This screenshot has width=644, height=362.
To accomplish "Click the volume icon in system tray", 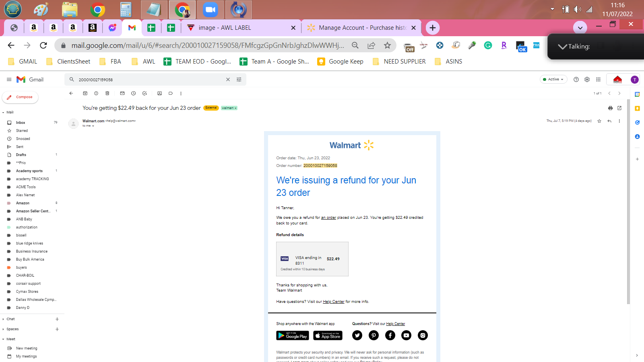I will [578, 9].
